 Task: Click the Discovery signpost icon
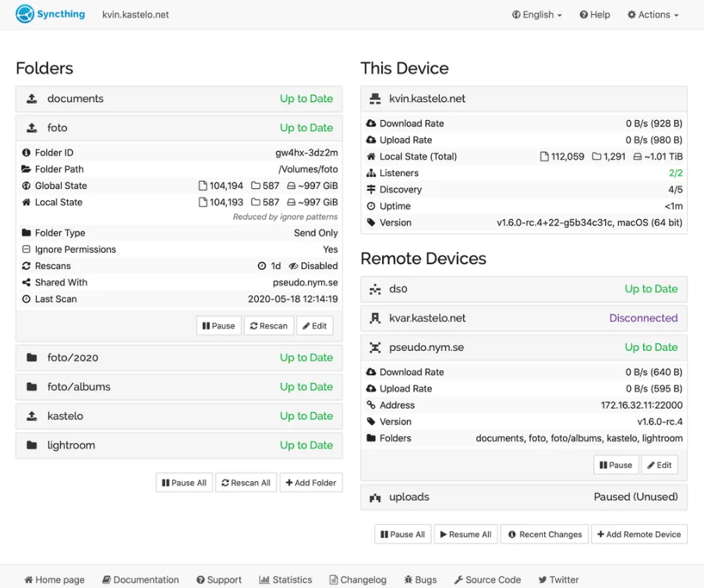click(371, 190)
